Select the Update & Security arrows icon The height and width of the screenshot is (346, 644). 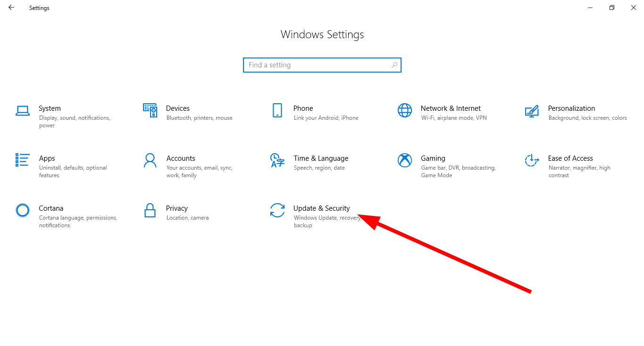pos(277,210)
